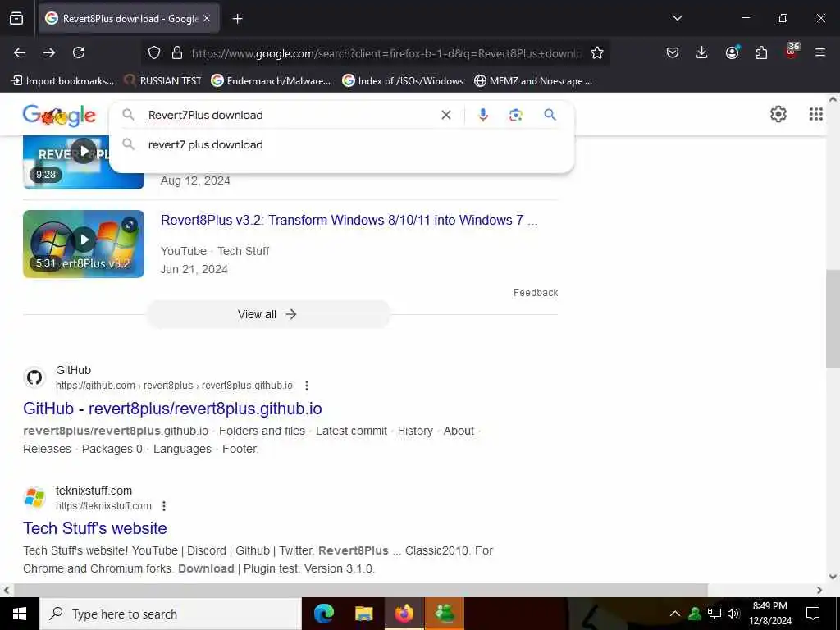Open Index of /ISOs/Windows bookmark
The image size is (840, 630).
point(403,81)
